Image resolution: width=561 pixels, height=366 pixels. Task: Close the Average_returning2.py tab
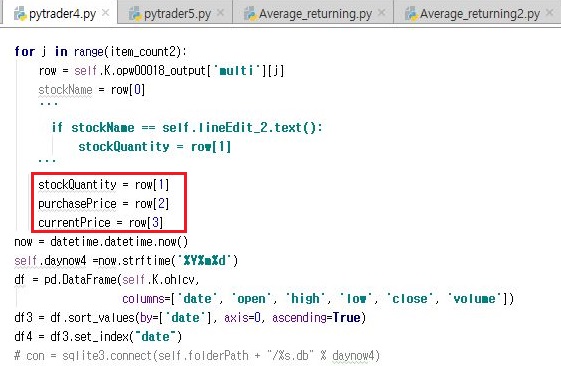(x=550, y=13)
